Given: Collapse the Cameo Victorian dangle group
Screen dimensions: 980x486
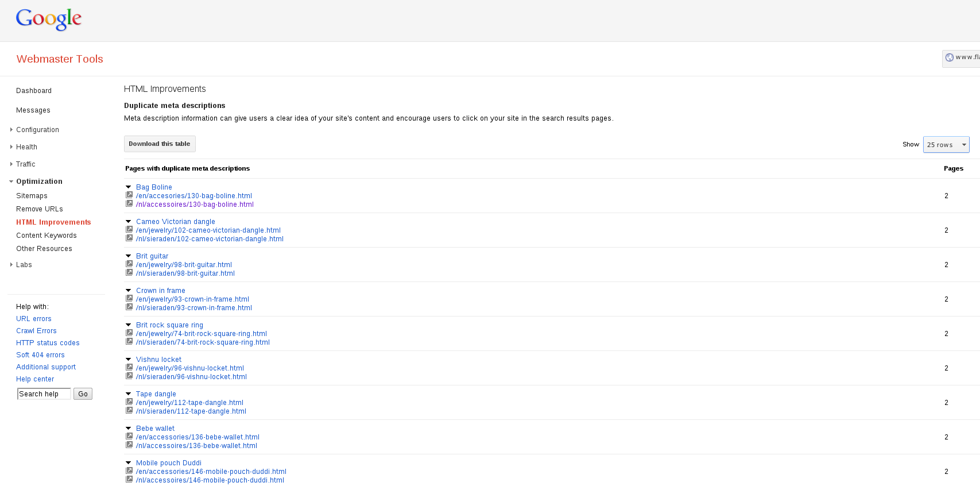Looking at the screenshot, I should click(129, 222).
